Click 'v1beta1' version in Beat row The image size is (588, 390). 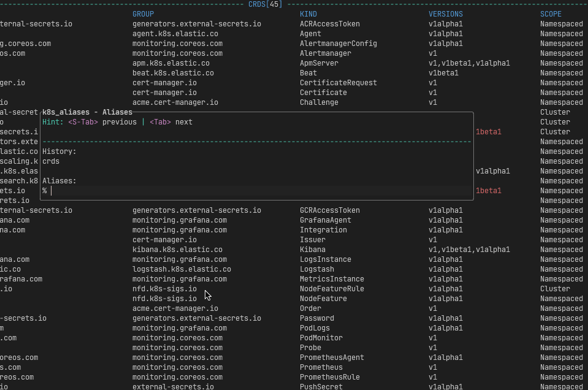(x=444, y=73)
